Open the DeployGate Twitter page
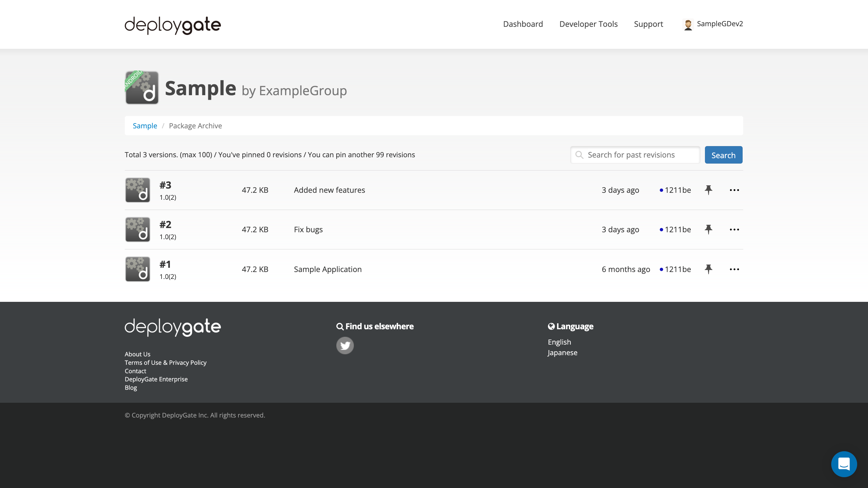868x488 pixels. (345, 345)
